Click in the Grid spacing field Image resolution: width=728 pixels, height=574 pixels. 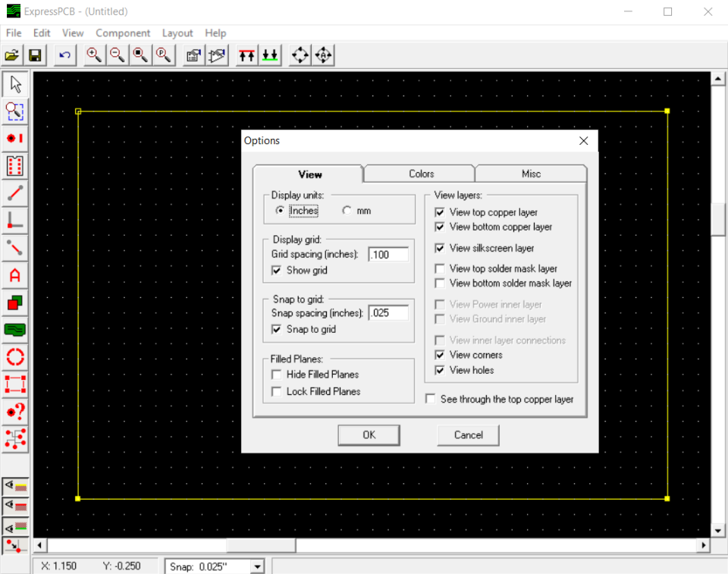click(388, 254)
